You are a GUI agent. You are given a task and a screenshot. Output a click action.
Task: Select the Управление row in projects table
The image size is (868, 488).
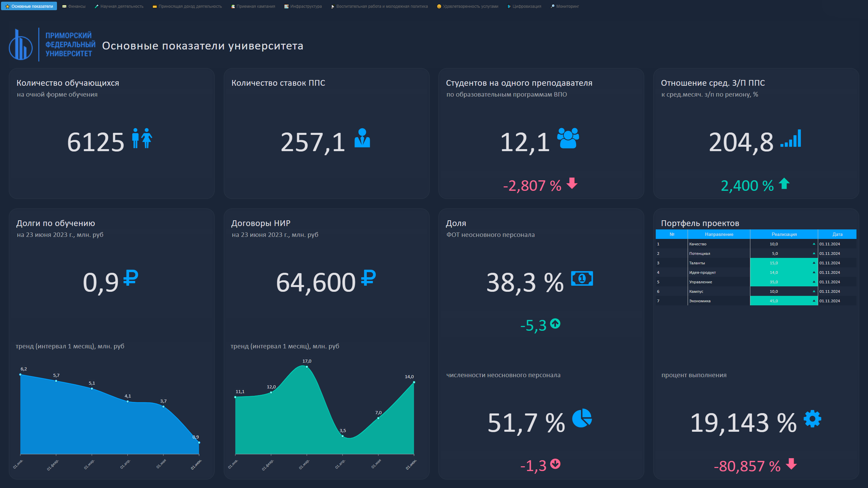[701, 282]
